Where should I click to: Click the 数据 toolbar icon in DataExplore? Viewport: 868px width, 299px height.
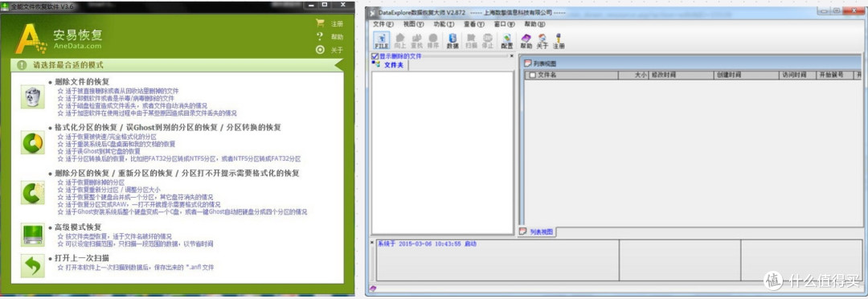click(x=452, y=40)
